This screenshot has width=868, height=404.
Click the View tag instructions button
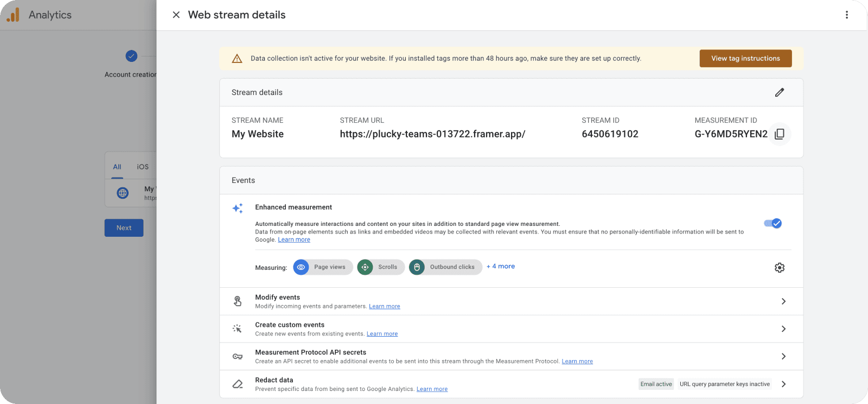(745, 59)
